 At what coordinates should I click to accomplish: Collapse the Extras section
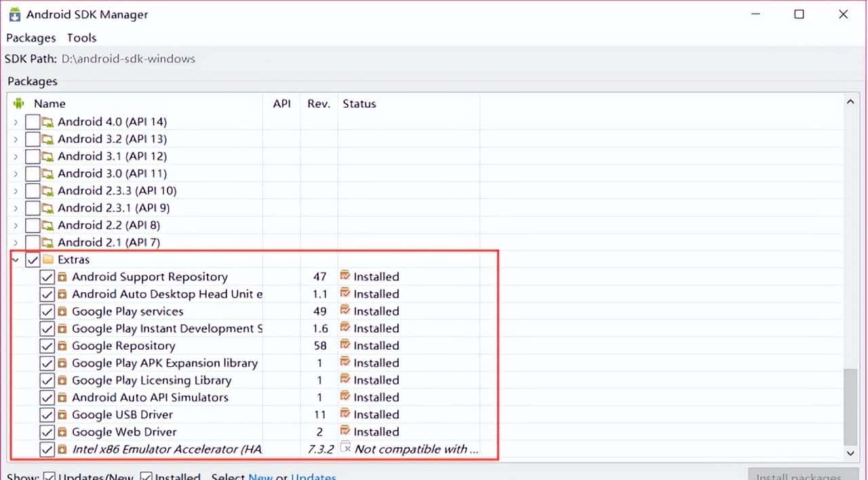point(15,260)
